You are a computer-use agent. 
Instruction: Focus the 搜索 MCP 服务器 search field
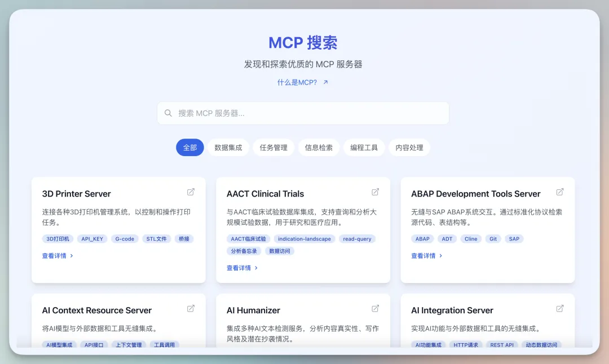303,113
